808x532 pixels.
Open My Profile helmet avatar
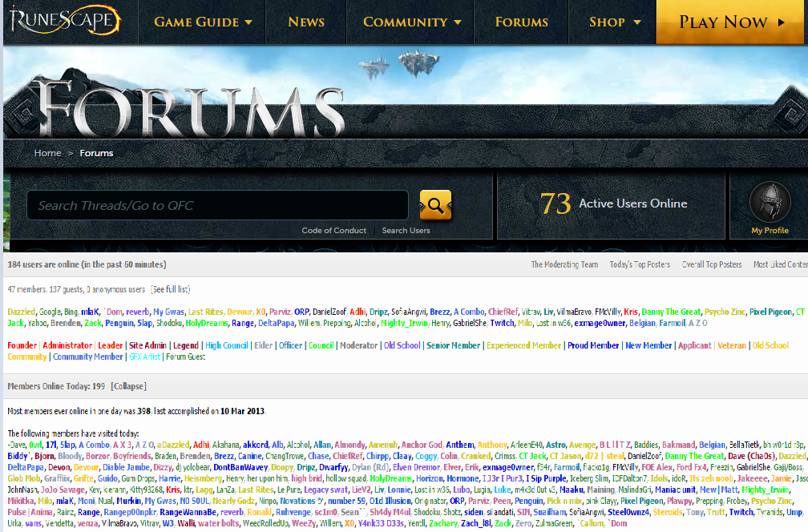coord(770,202)
